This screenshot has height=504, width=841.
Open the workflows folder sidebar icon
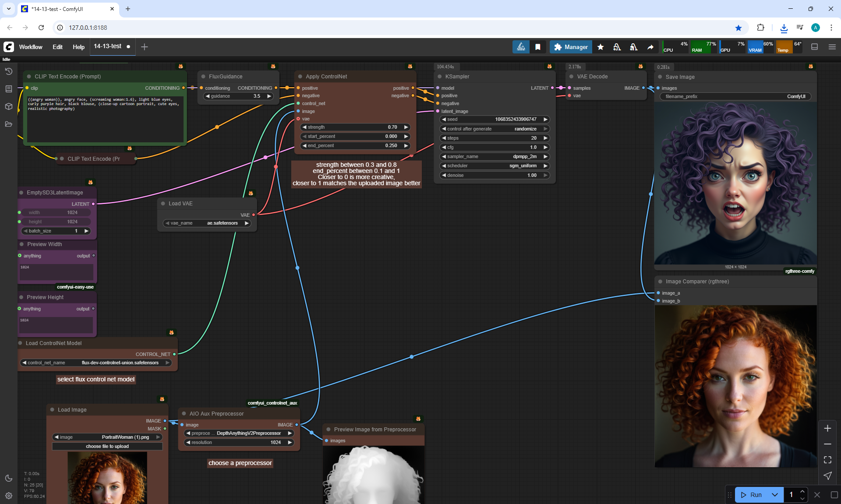[8, 124]
